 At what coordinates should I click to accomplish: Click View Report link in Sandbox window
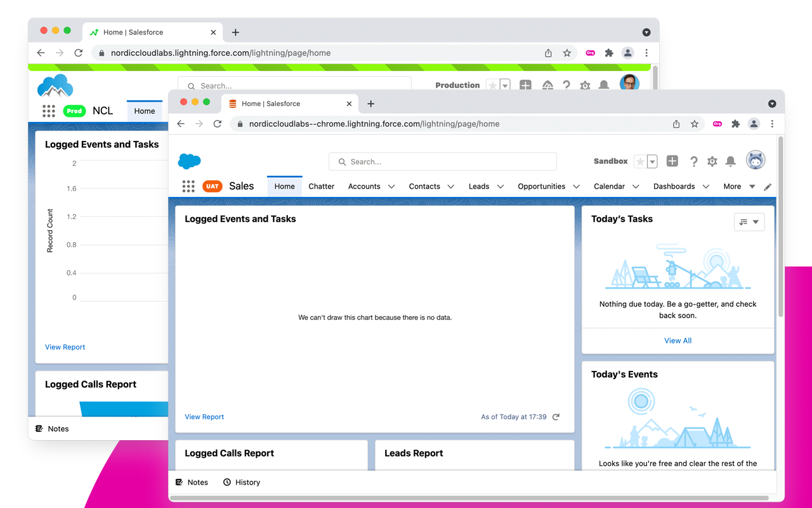tap(204, 417)
